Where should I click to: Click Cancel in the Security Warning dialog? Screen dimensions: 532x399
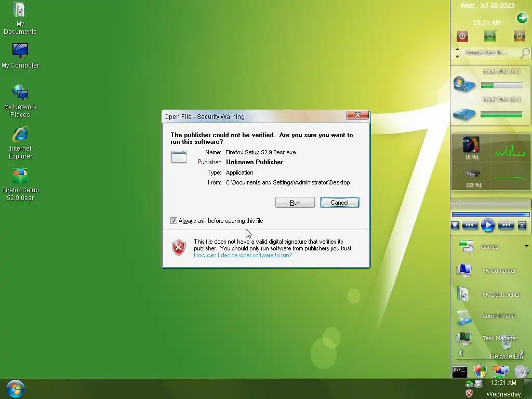[340, 203]
